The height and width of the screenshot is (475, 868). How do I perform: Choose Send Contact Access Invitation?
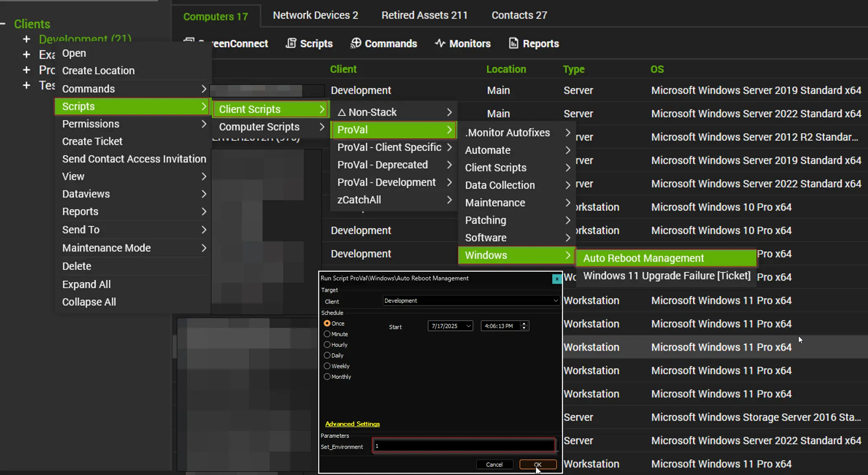coord(133,159)
